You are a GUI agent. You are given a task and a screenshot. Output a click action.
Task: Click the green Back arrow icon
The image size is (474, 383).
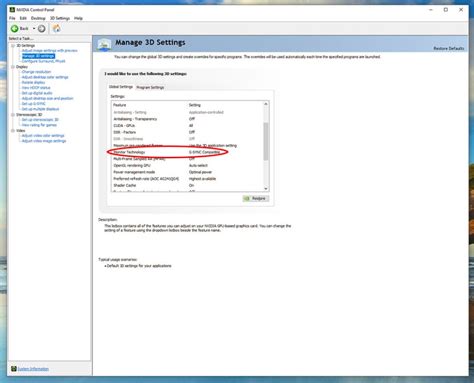(14, 29)
